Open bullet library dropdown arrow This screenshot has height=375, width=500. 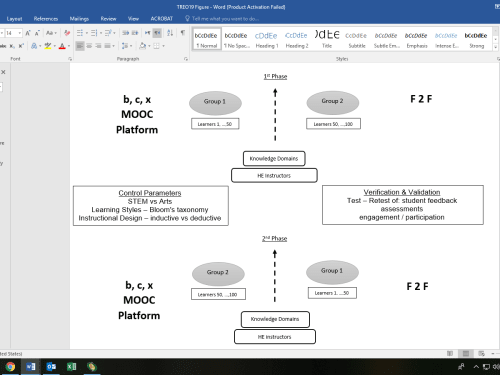click(x=87, y=33)
